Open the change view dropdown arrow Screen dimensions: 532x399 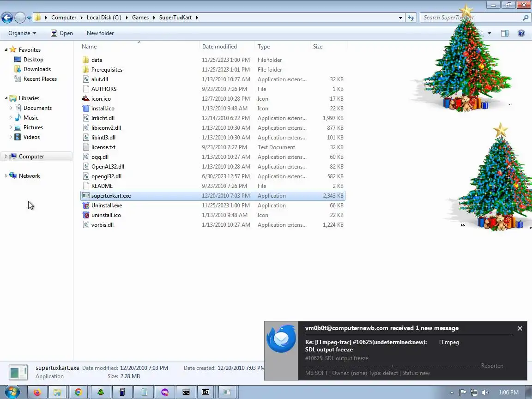click(489, 33)
